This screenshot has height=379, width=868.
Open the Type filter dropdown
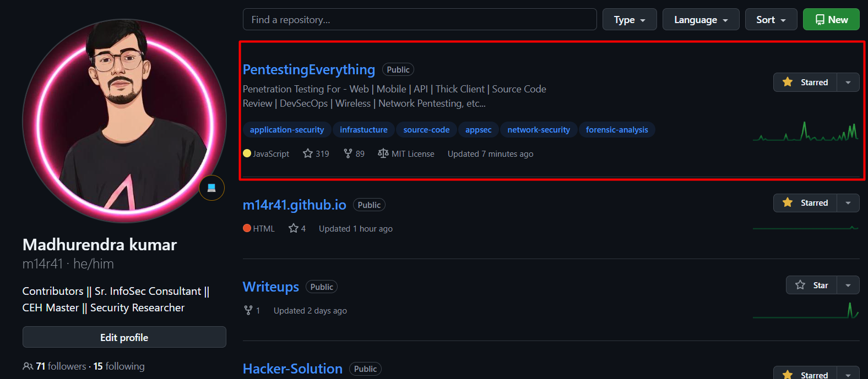coord(630,19)
